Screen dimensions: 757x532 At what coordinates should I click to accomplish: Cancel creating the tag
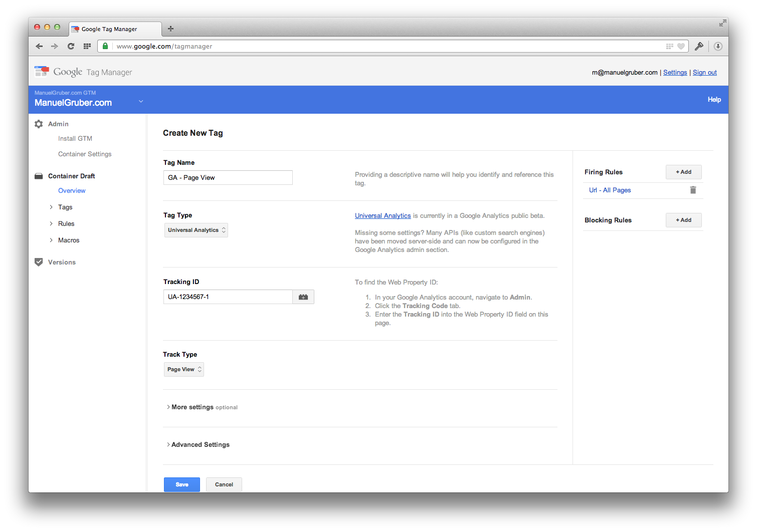coord(224,484)
